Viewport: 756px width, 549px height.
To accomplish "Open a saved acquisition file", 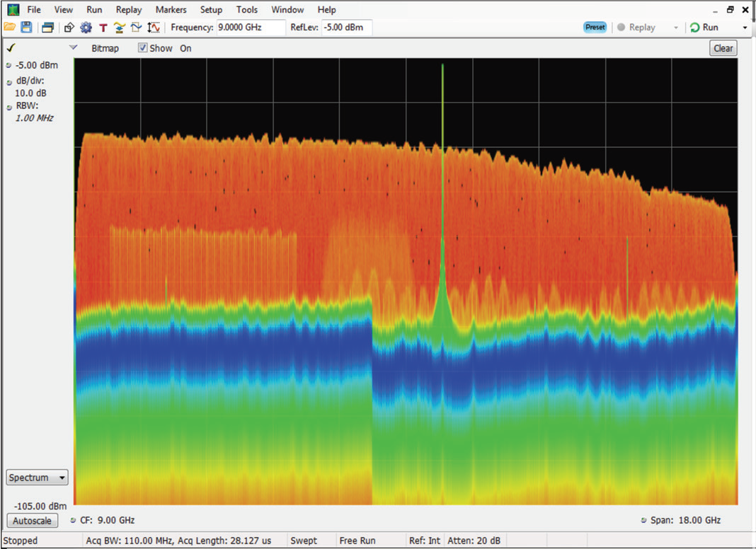I will (10, 27).
